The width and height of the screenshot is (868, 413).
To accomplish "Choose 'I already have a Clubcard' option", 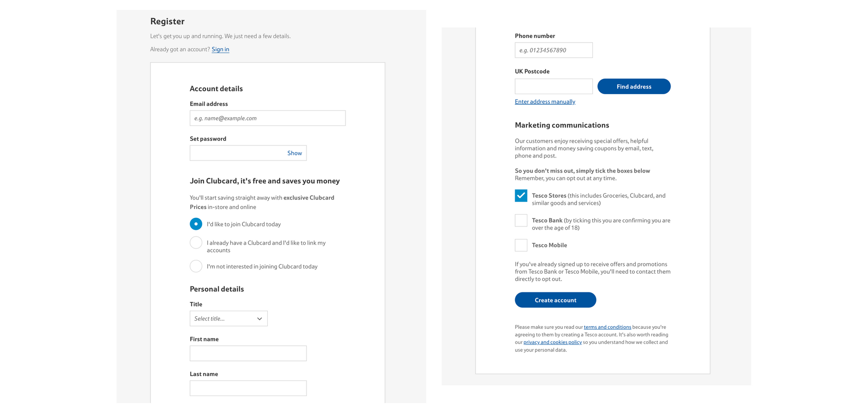I will pos(196,243).
